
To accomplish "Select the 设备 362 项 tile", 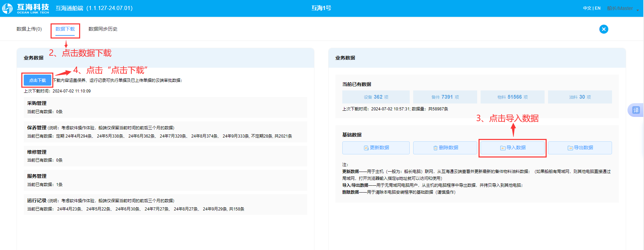I will (376, 97).
